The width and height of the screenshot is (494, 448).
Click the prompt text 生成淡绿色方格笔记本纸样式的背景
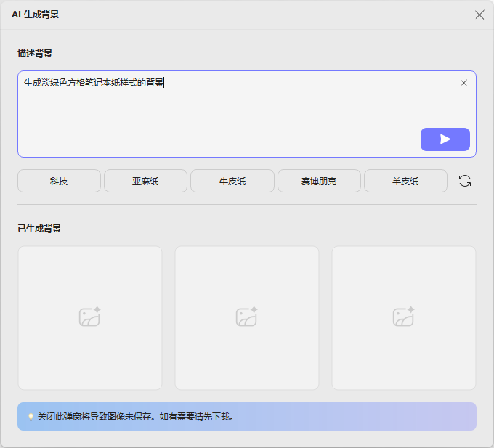[x=93, y=83]
